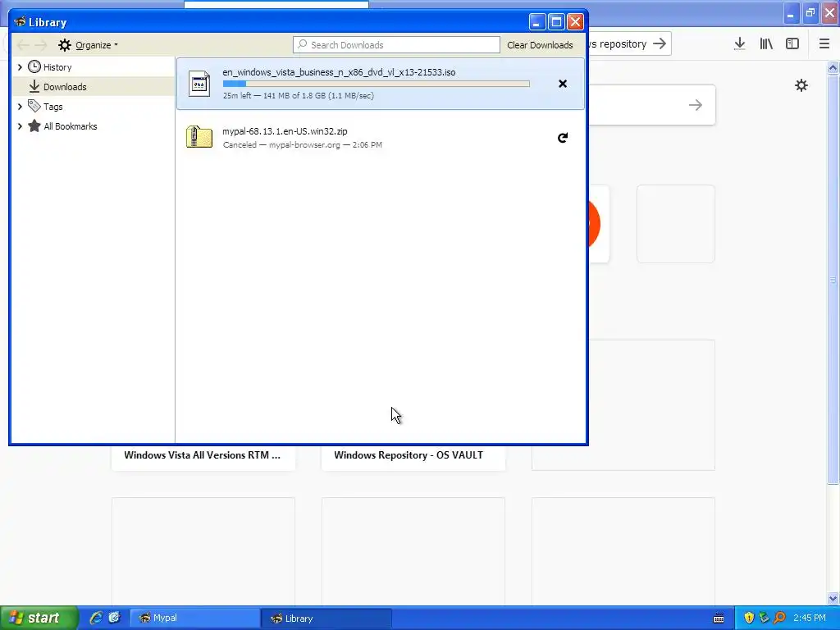Click the History clock icon
This screenshot has width=840, height=630.
pyautogui.click(x=34, y=66)
